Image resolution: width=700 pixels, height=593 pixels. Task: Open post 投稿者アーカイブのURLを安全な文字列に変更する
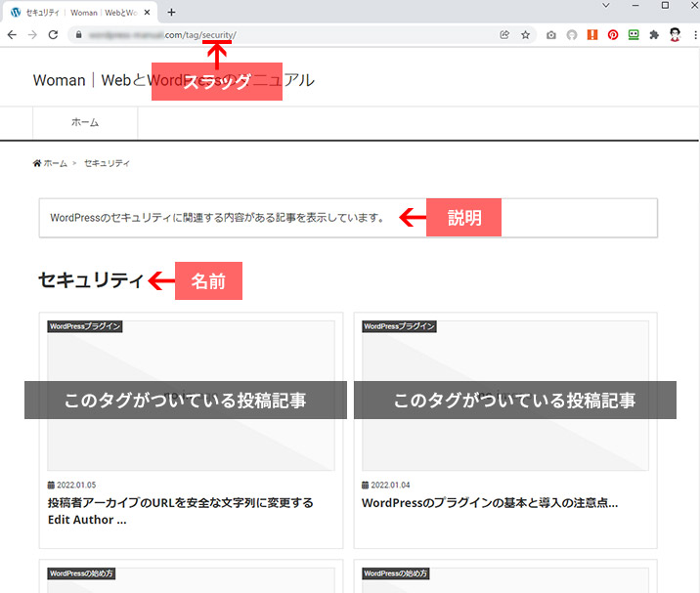click(x=181, y=511)
